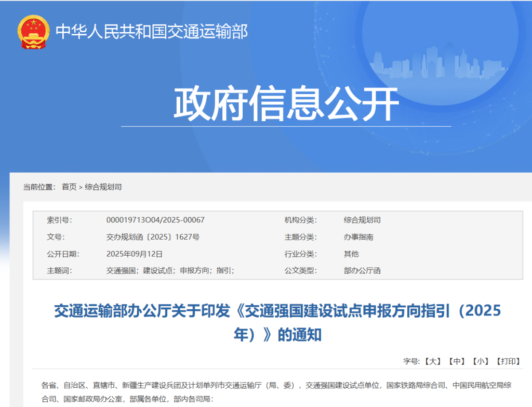Click 部办公厅函 document type value
The height and width of the screenshot is (407, 532).
[362, 271]
